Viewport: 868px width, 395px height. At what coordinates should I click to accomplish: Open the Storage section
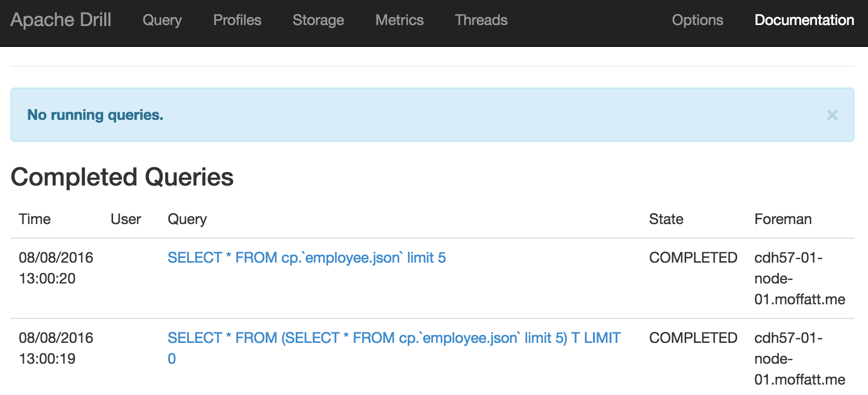pyautogui.click(x=318, y=20)
